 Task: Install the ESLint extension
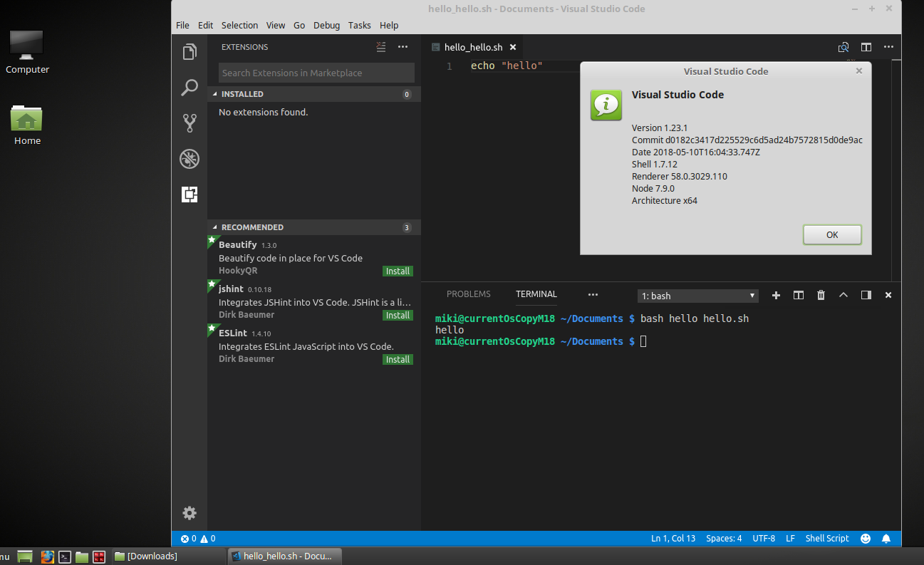tap(398, 359)
